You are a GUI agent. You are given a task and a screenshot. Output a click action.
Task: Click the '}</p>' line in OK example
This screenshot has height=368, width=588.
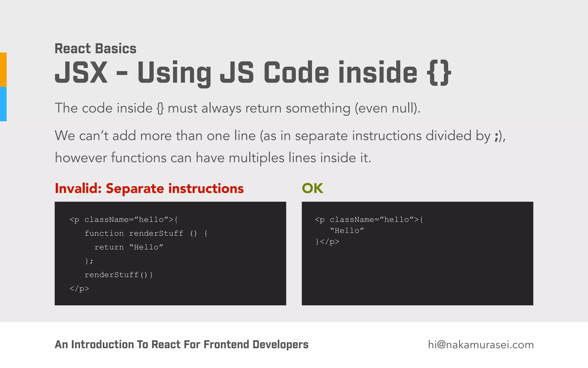pos(327,241)
